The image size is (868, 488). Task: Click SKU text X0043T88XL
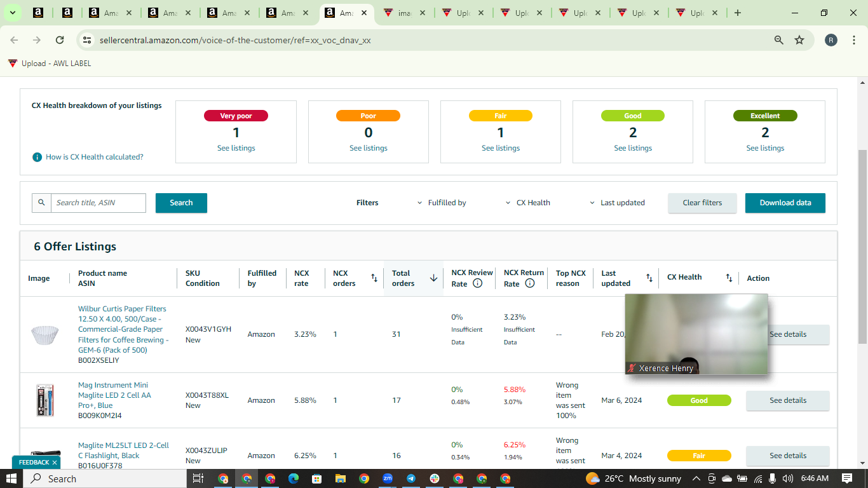click(x=207, y=395)
